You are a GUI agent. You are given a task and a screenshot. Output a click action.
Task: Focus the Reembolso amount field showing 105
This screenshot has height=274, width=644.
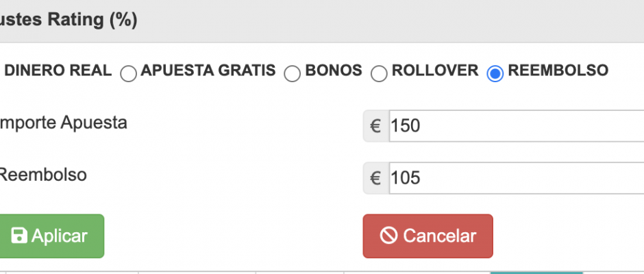point(517,178)
